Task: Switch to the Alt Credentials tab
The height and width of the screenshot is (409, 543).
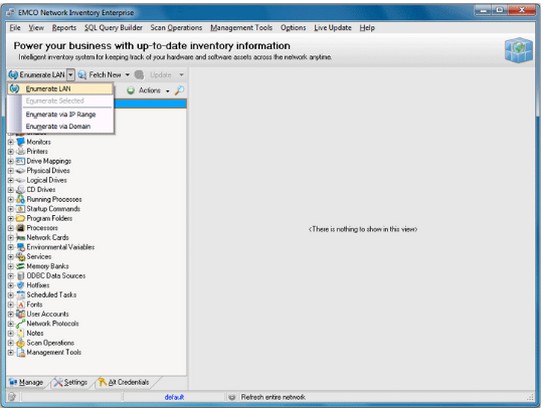Action: 124,382
